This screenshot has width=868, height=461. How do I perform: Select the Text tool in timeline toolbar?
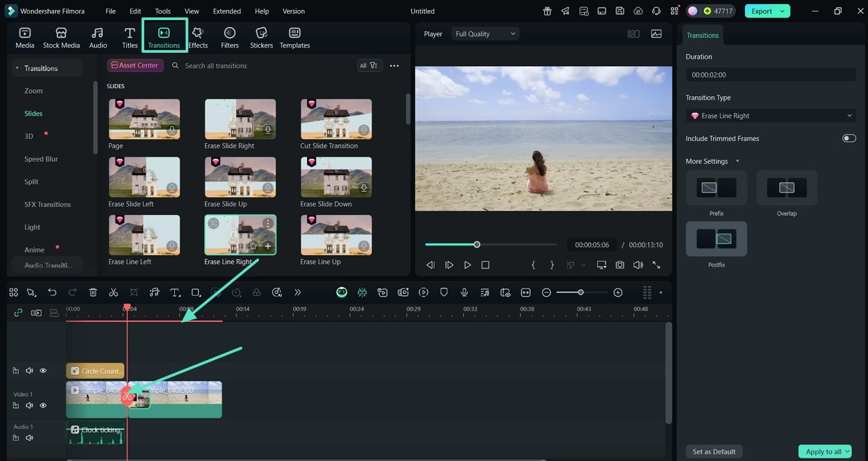pos(175,293)
